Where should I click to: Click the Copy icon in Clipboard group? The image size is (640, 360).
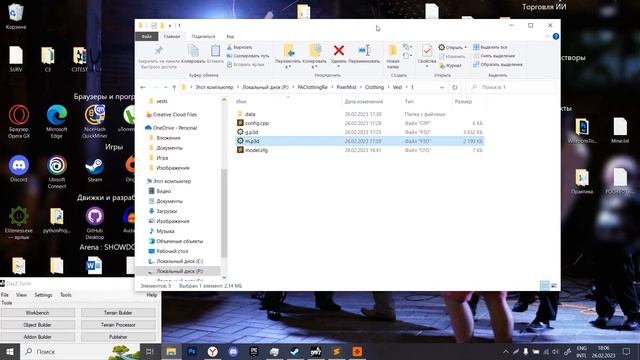(193, 51)
